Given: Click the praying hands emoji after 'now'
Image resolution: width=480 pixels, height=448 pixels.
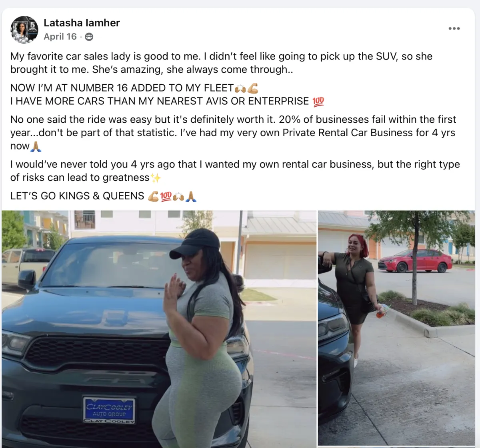Looking at the screenshot, I should click(x=36, y=147).
